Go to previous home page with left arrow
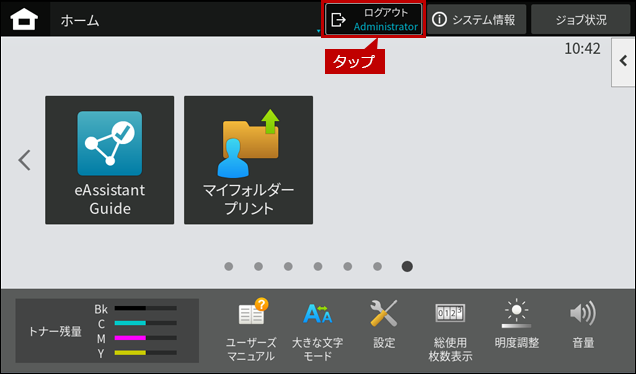636x374 pixels. 24,160
